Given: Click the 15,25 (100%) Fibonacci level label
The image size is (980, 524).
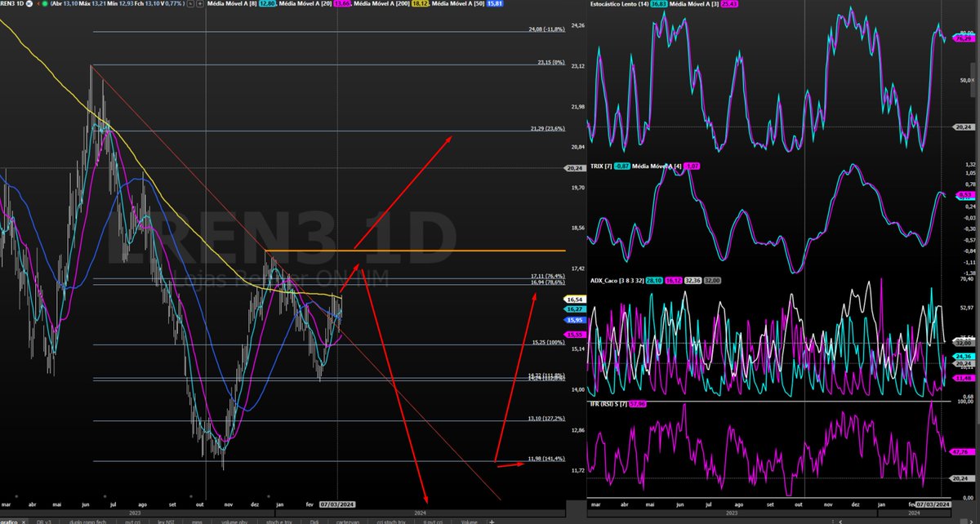Looking at the screenshot, I should pyautogui.click(x=549, y=342).
